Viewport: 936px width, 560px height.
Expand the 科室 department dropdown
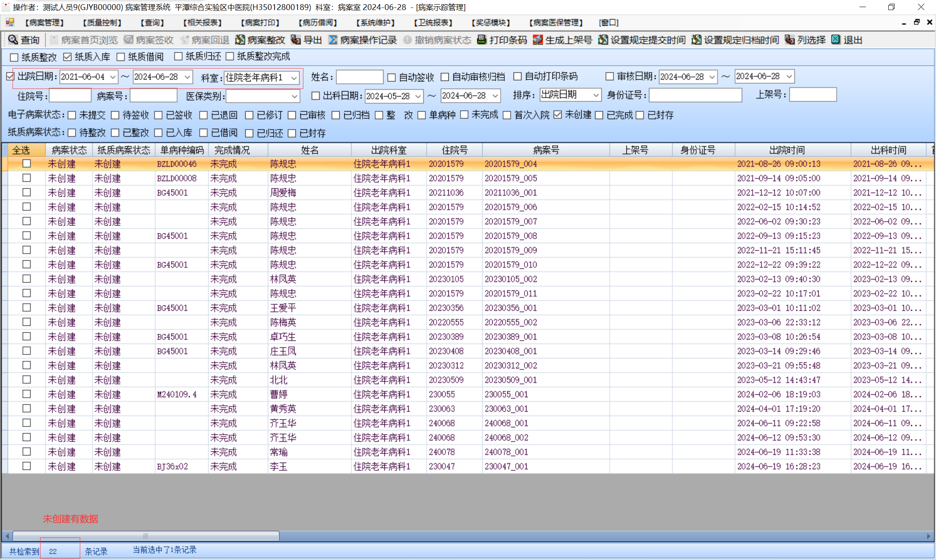[294, 78]
